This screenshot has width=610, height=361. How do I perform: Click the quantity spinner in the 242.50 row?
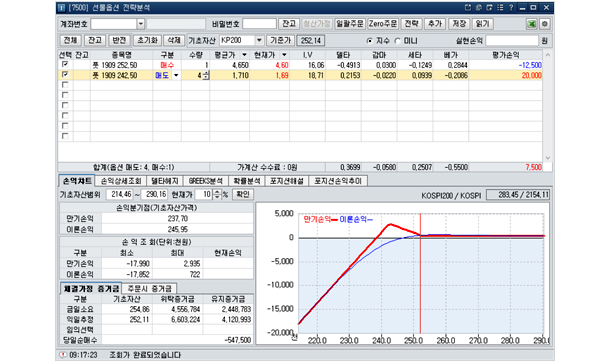coord(206,75)
